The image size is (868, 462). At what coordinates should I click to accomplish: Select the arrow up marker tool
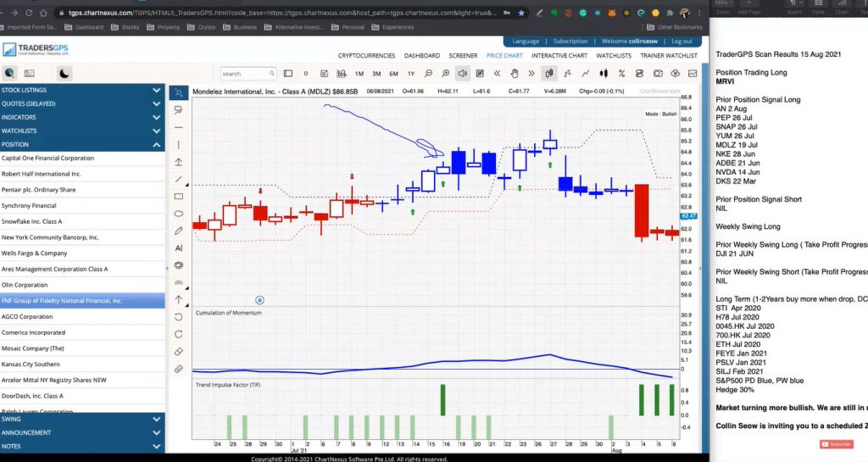[178, 300]
